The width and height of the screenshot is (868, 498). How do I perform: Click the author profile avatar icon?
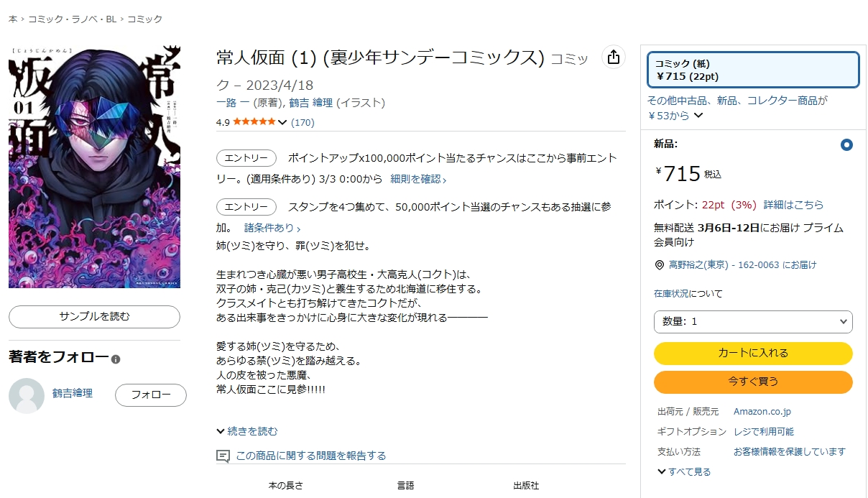[x=27, y=395]
